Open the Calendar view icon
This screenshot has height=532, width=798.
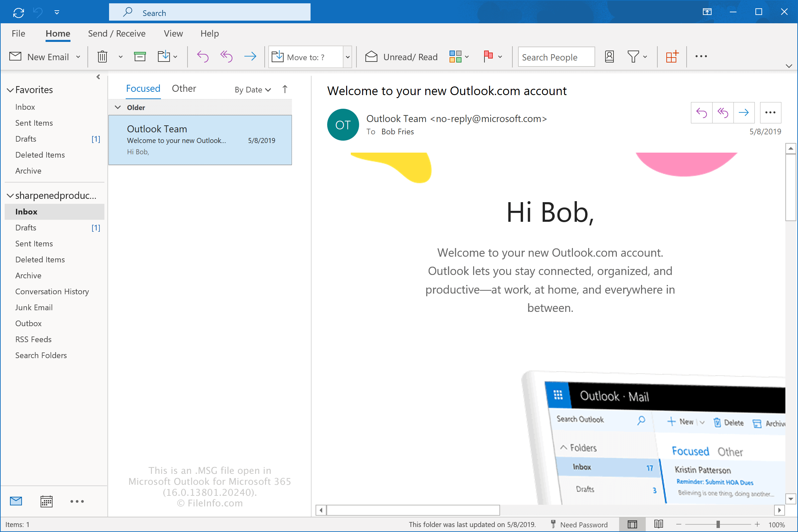click(x=46, y=501)
